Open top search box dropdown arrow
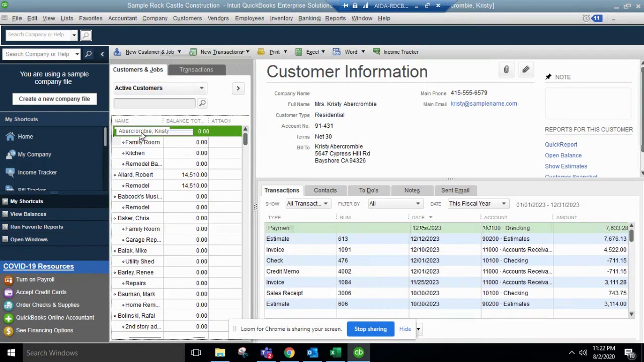The width and height of the screenshot is (644, 362). pos(74,35)
